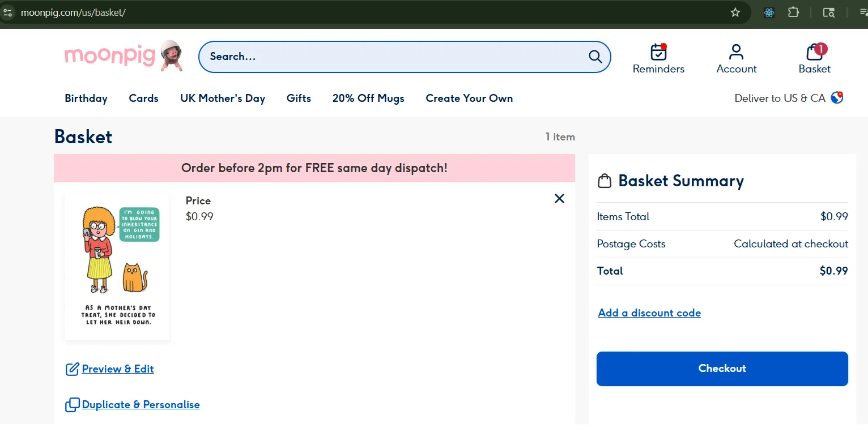Remove item with the X icon
Image resolution: width=868 pixels, height=445 pixels.
(559, 198)
